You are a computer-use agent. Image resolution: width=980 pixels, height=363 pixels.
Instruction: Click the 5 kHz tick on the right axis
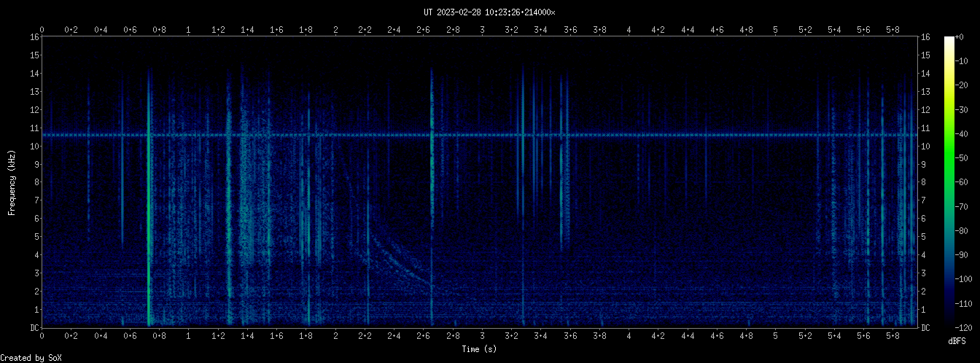(x=924, y=236)
